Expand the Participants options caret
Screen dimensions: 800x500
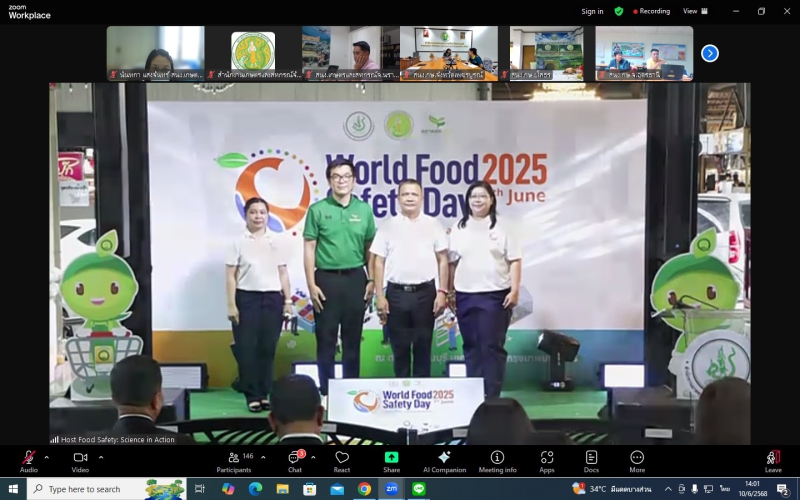(263, 457)
